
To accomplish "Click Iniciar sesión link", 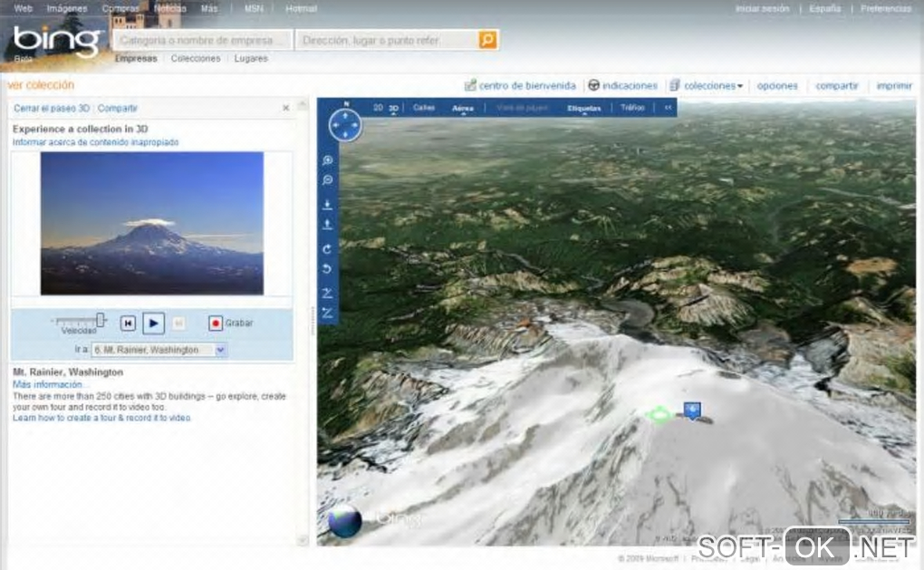I will click(x=763, y=8).
